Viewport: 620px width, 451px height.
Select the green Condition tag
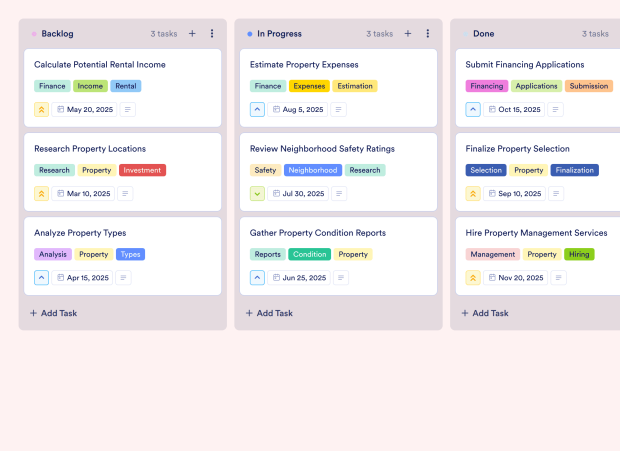pyautogui.click(x=309, y=254)
